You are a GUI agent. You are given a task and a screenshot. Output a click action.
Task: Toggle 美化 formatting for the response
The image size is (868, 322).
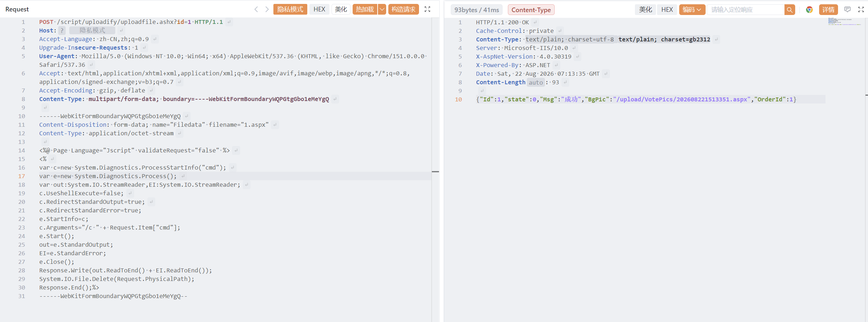point(645,10)
